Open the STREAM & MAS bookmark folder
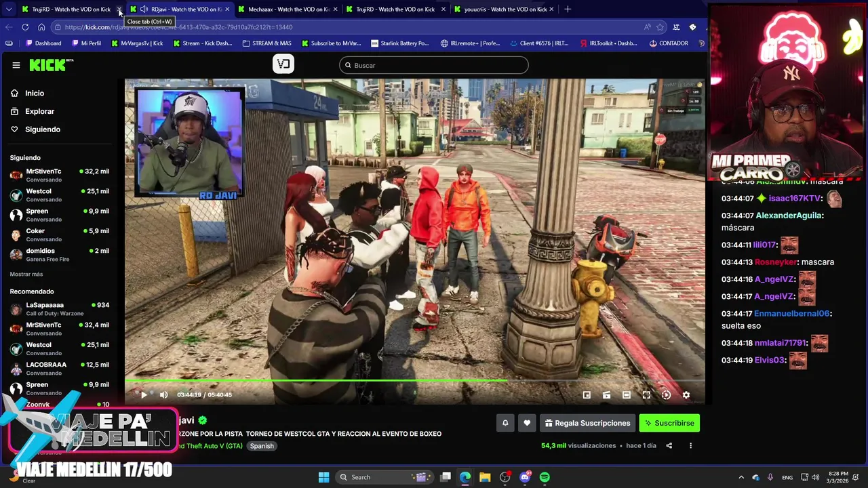This screenshot has width=868, height=488. coord(267,43)
